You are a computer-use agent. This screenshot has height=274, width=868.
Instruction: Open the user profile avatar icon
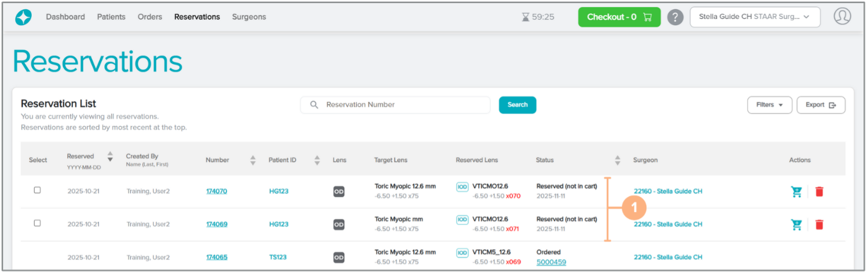pos(842,17)
